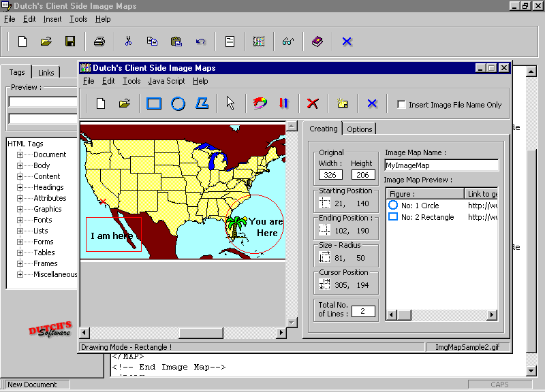Choose the arrow pointer tool
Screen dimensions: 545x392
(230, 103)
